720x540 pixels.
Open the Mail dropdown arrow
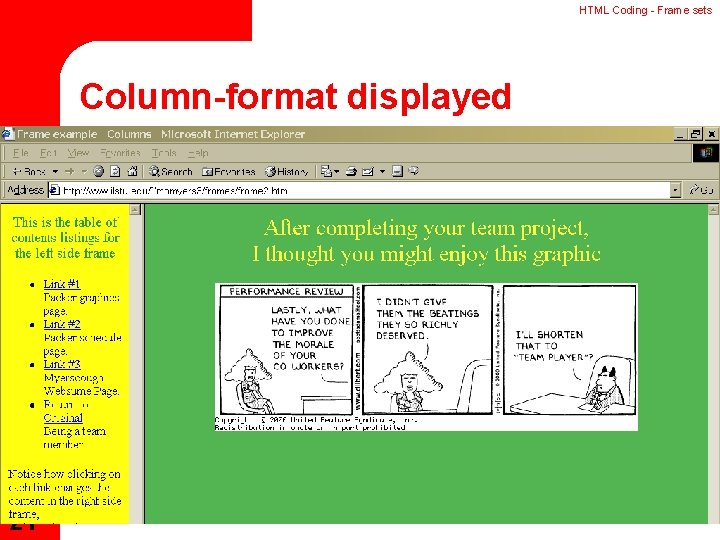(337, 171)
